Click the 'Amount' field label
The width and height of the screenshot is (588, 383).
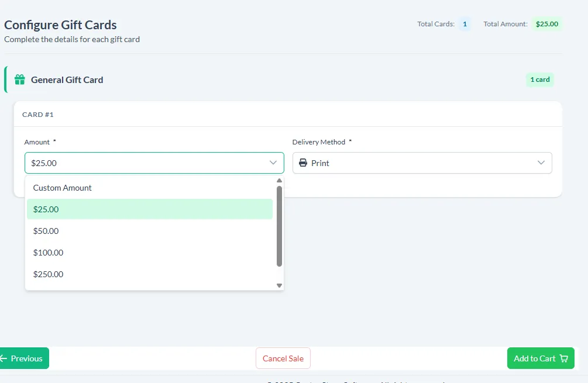[x=37, y=142]
